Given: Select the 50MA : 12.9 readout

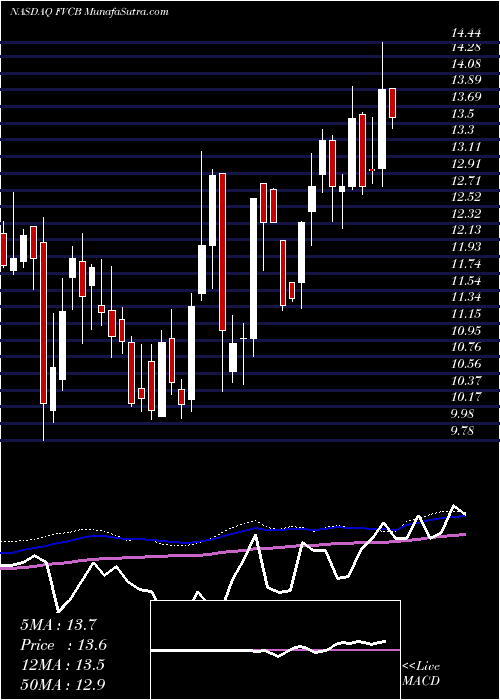Looking at the screenshot, I should [63, 684].
